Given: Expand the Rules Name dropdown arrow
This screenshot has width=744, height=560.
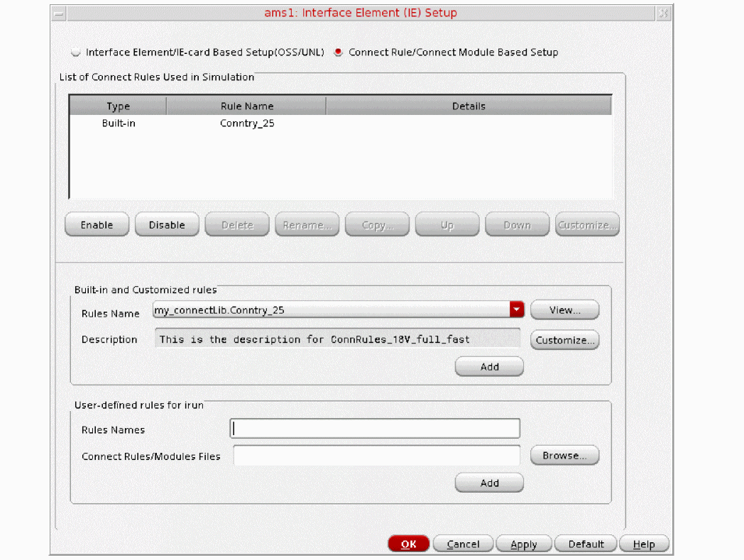Looking at the screenshot, I should [x=516, y=309].
